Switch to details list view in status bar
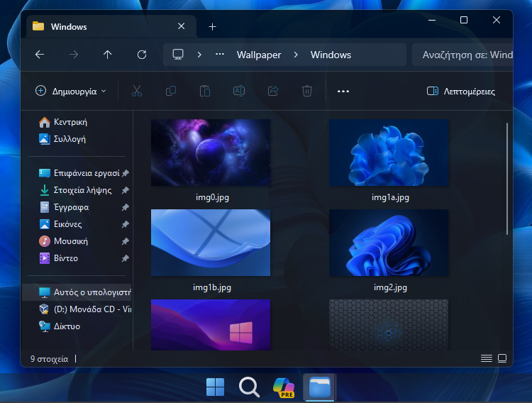 tap(487, 358)
